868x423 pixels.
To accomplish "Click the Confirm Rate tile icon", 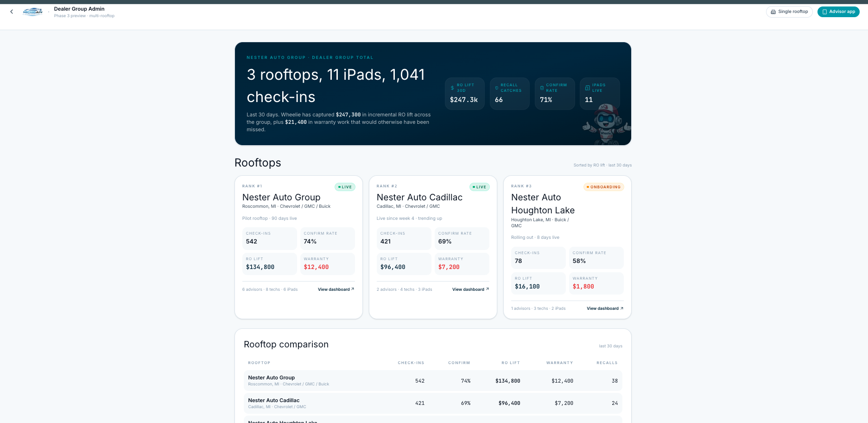I will coord(542,88).
